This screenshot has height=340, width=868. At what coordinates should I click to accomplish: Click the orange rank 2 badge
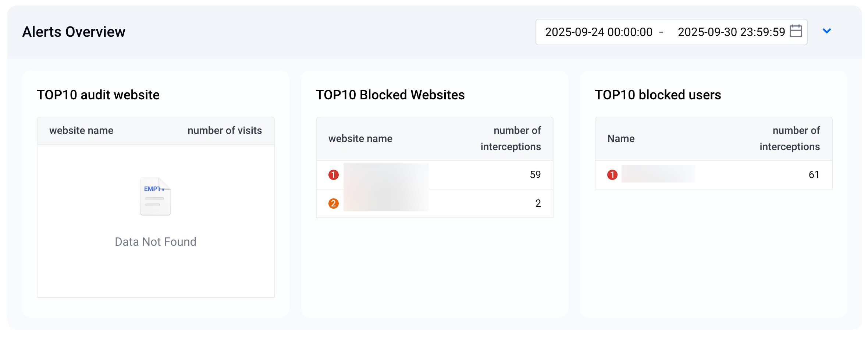pos(334,203)
